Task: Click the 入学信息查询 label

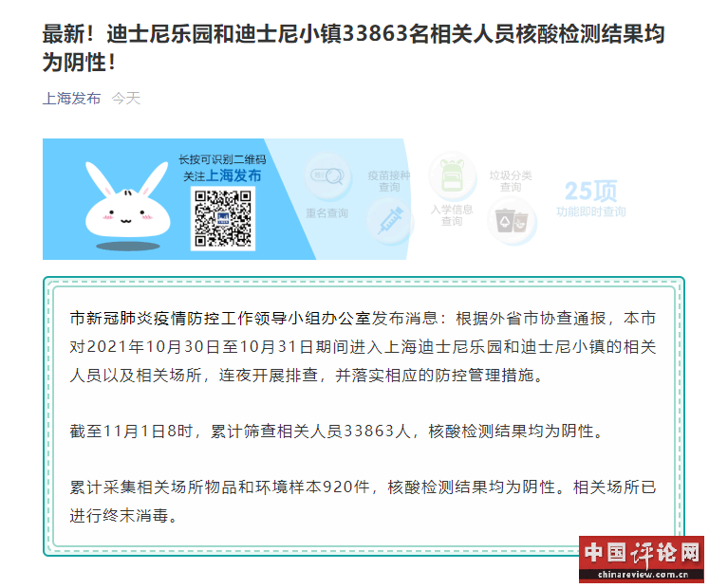Action: [x=452, y=215]
